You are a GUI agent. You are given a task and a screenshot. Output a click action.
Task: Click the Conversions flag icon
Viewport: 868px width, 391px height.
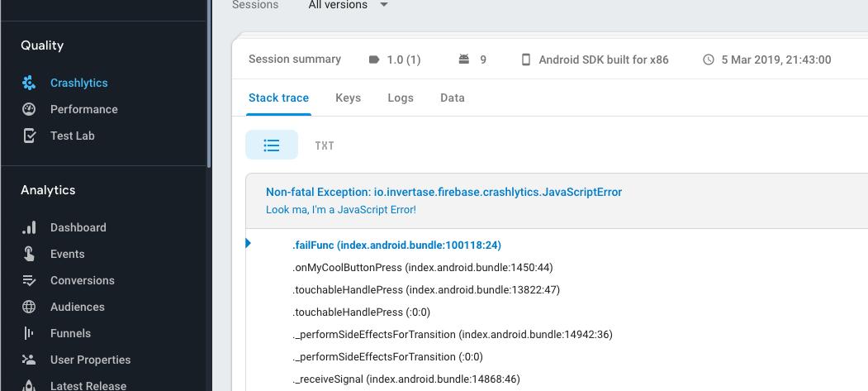pyautogui.click(x=29, y=281)
